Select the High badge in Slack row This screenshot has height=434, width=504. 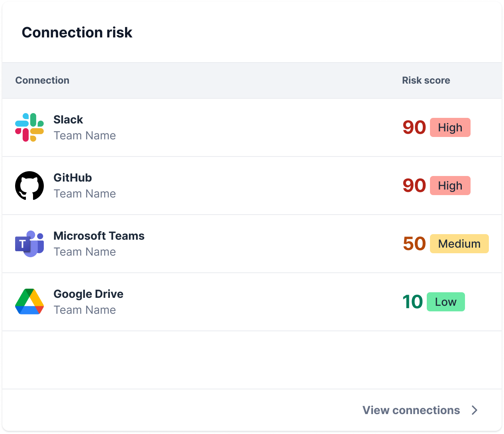[x=450, y=127]
